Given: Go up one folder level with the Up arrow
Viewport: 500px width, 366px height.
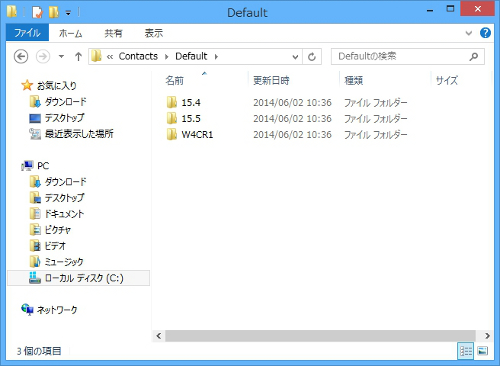Looking at the screenshot, I should point(78,56).
